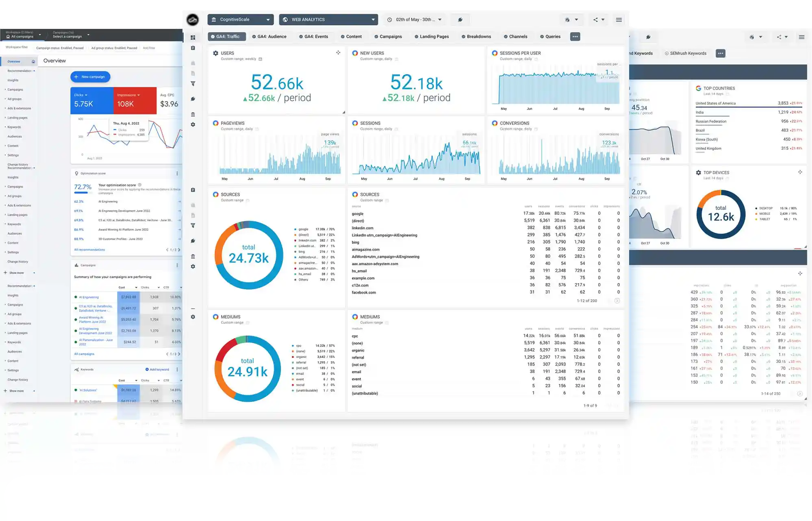Open the three-dot menu on Optimization score card
Screen dimensions: 812x521
pos(177,174)
